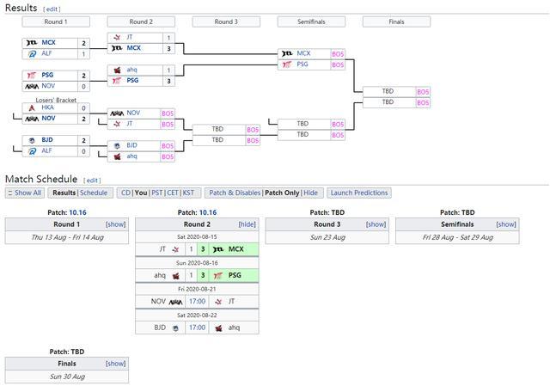Click MCX logo in Round 1 bracket
550x392 pixels.
click(32, 43)
